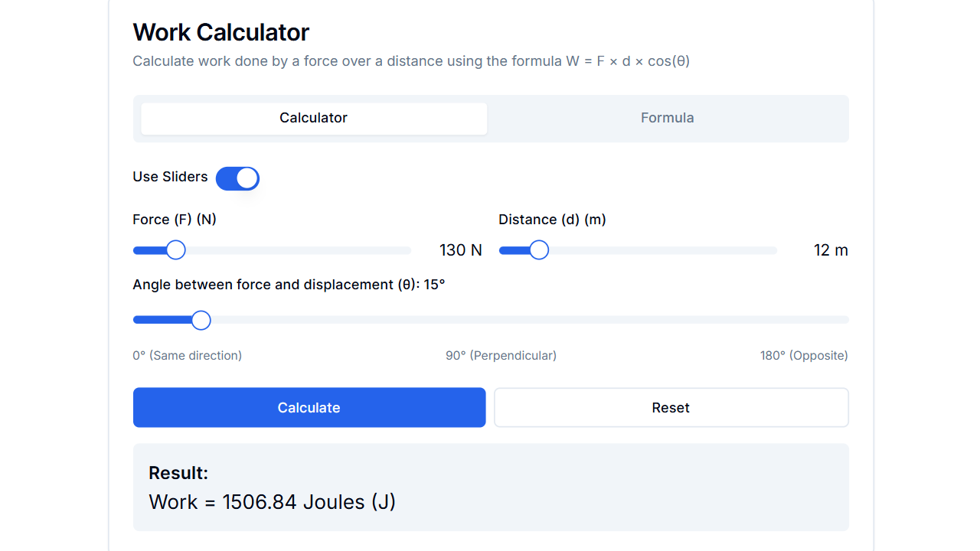The image size is (980, 551).
Task: Select the Calculator tab
Action: point(313,118)
